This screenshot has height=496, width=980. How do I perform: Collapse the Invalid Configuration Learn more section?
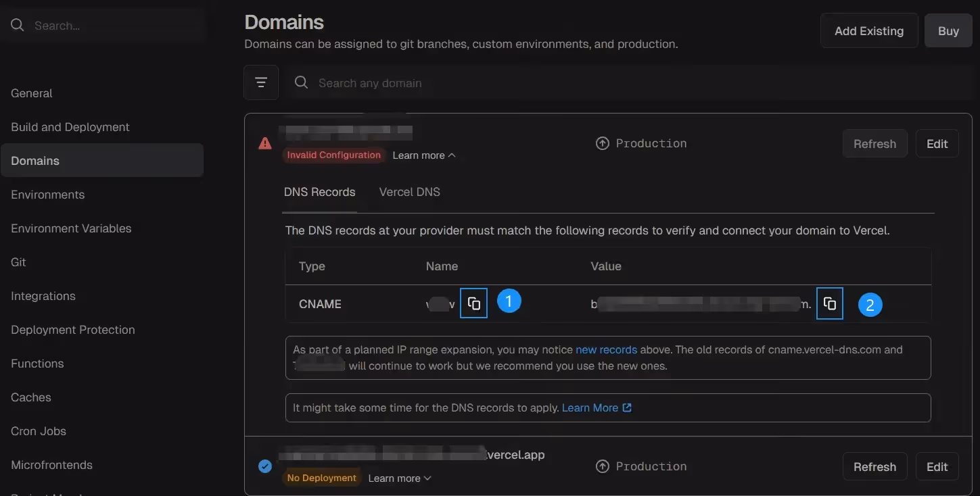pyautogui.click(x=424, y=155)
